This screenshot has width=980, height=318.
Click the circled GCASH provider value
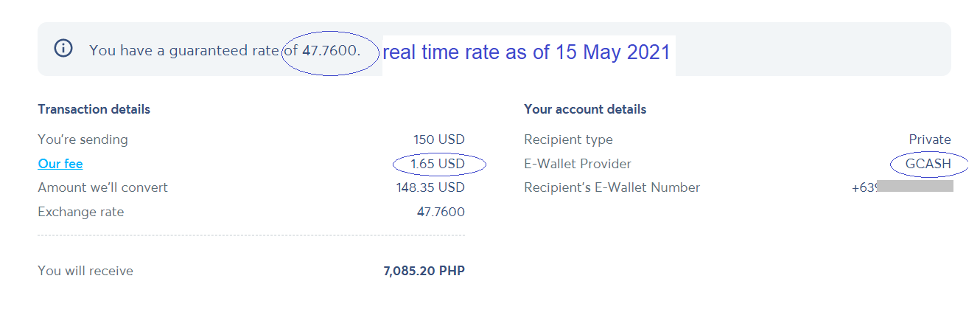click(x=928, y=164)
